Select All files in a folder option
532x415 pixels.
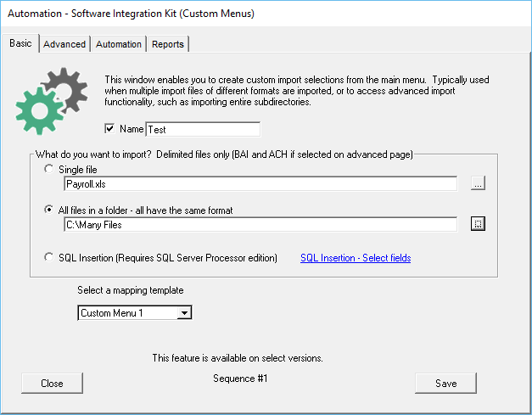(48, 210)
